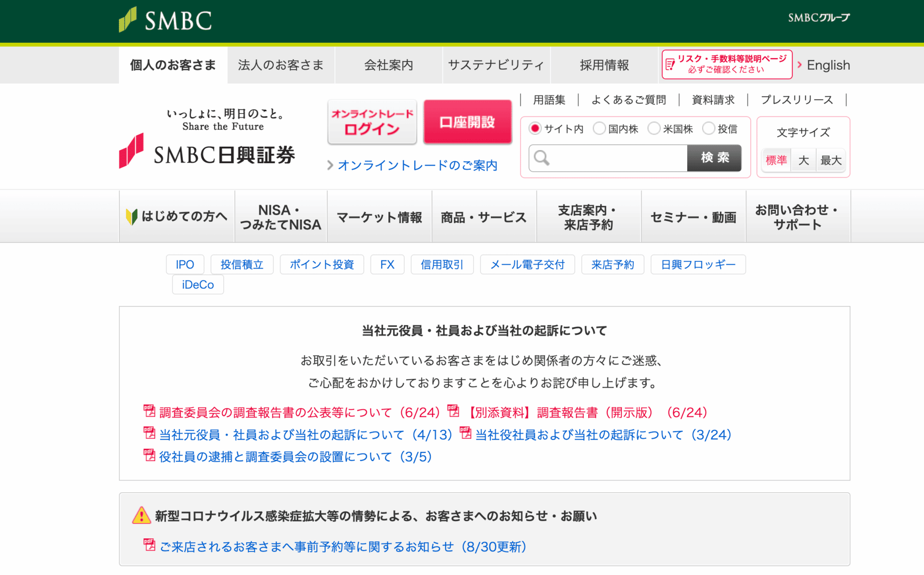Switch to 個人のお客さま tab
Screen dimensions: 924x575
[x=173, y=65]
